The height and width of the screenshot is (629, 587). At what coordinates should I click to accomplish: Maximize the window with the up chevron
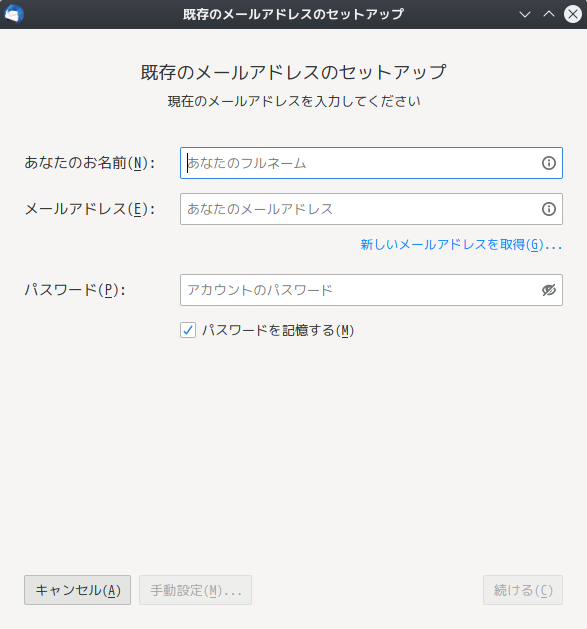coord(548,14)
